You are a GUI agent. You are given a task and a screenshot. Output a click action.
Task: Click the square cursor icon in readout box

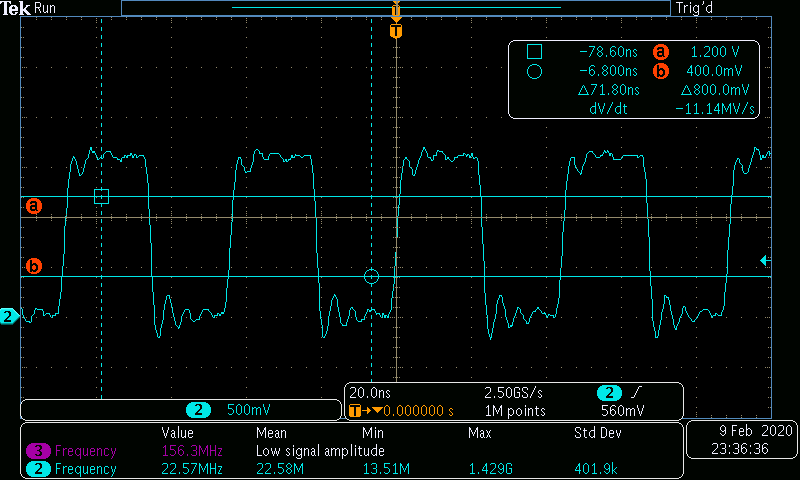point(534,52)
